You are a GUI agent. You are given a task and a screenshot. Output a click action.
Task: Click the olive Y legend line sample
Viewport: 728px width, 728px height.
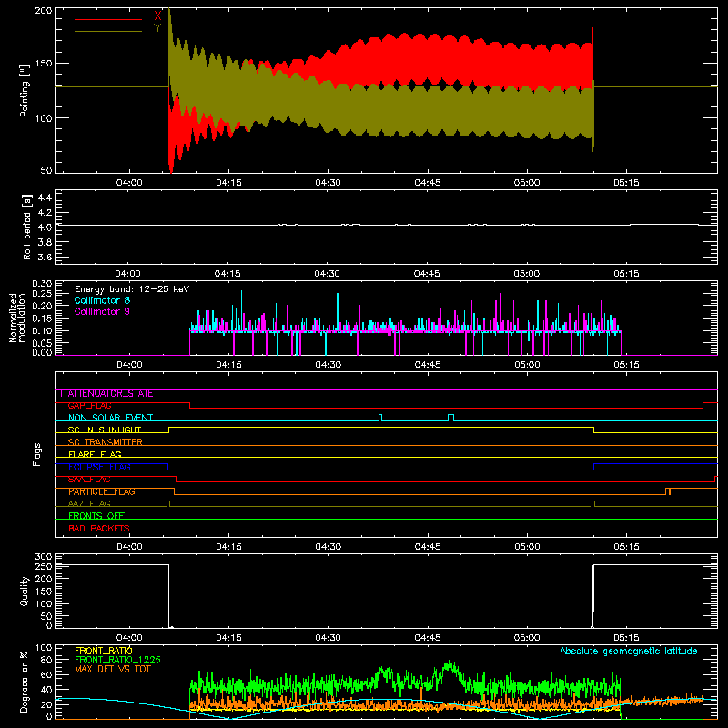click(108, 31)
